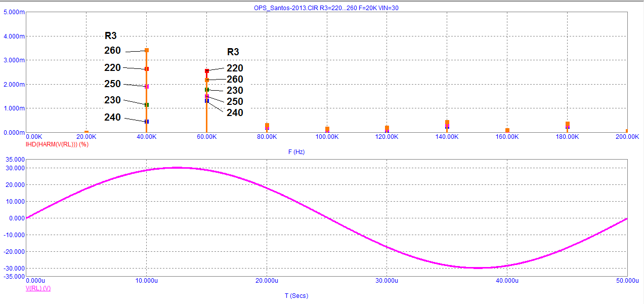644x304 pixels.
Task: Click the R3 heading above the 40K annotations
Action: click(110, 35)
